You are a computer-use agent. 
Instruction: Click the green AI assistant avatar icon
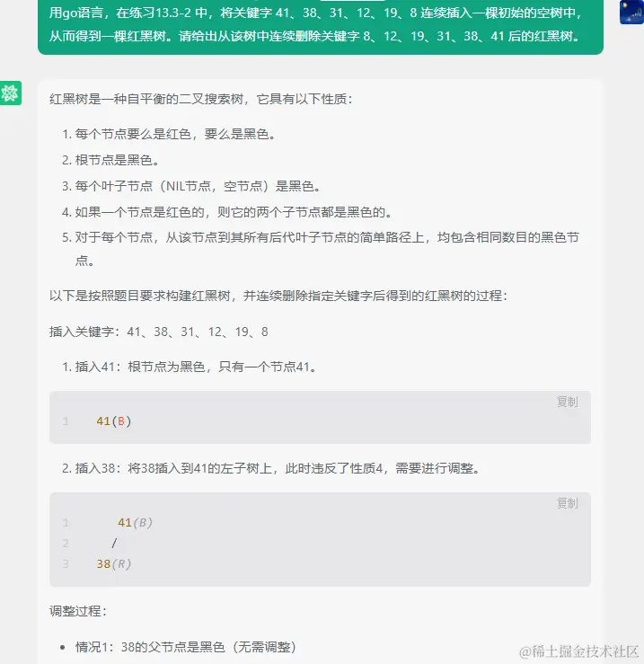[x=10, y=93]
